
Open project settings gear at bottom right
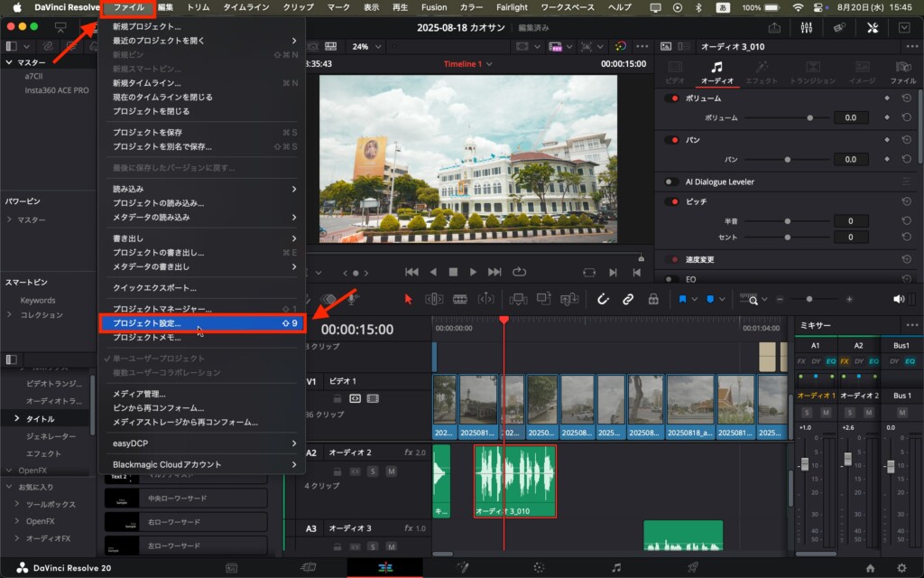click(901, 567)
